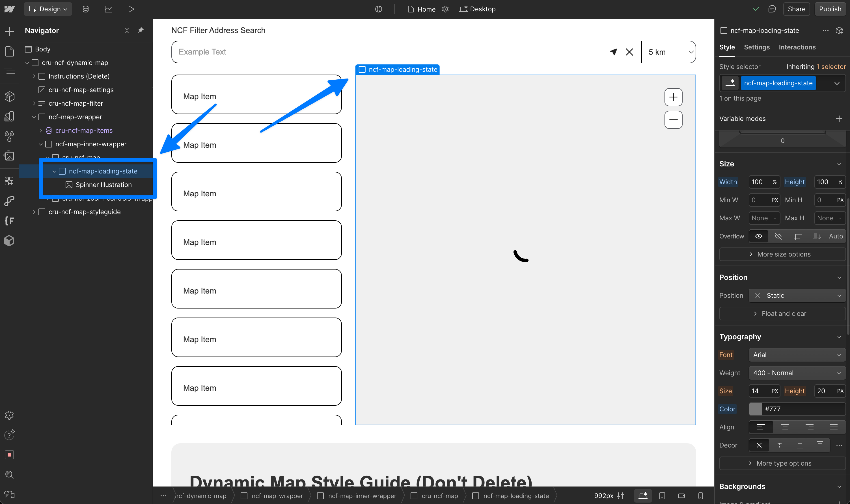Image resolution: width=850 pixels, height=504 pixels.
Task: Open the Weight 400 - Normal dropdown
Action: coord(797,373)
